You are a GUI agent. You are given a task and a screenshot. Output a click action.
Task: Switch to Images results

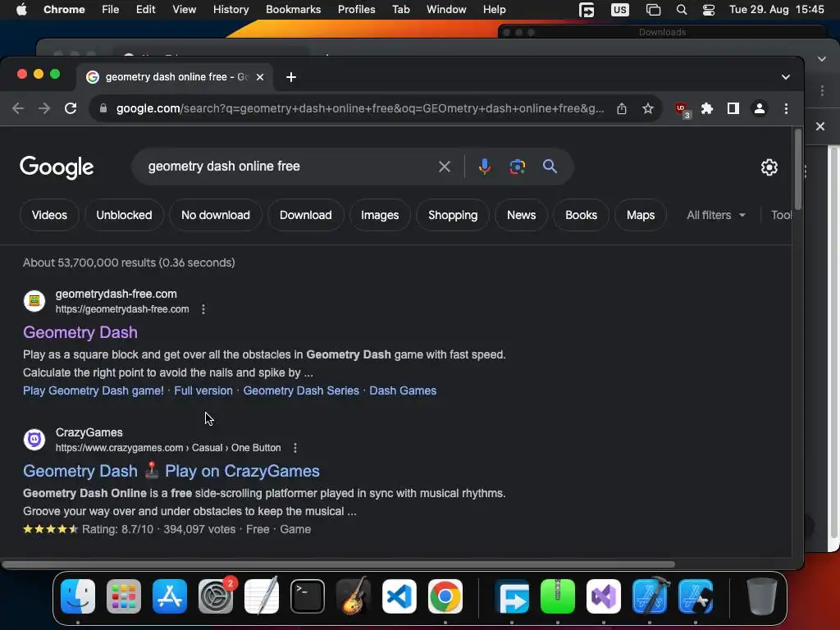(x=380, y=216)
